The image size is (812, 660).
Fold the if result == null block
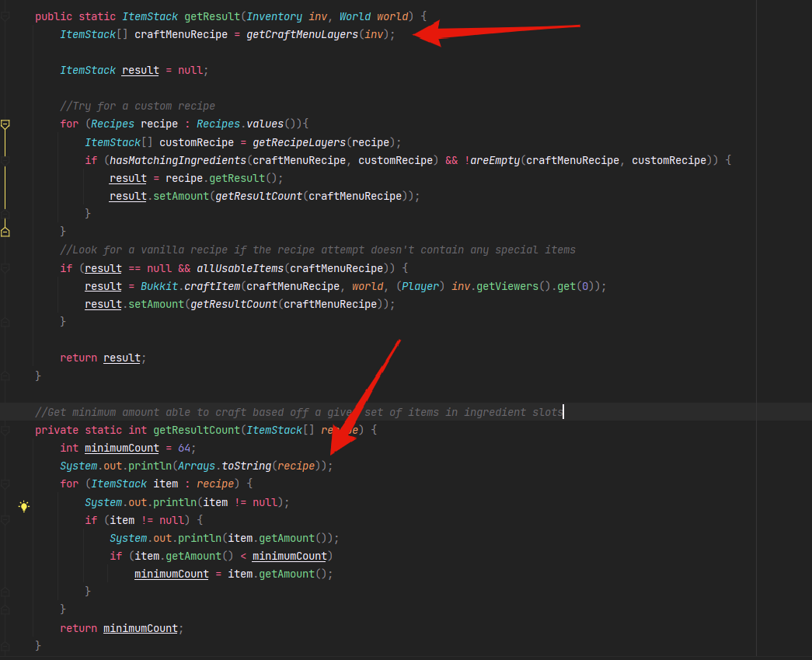tap(5, 268)
